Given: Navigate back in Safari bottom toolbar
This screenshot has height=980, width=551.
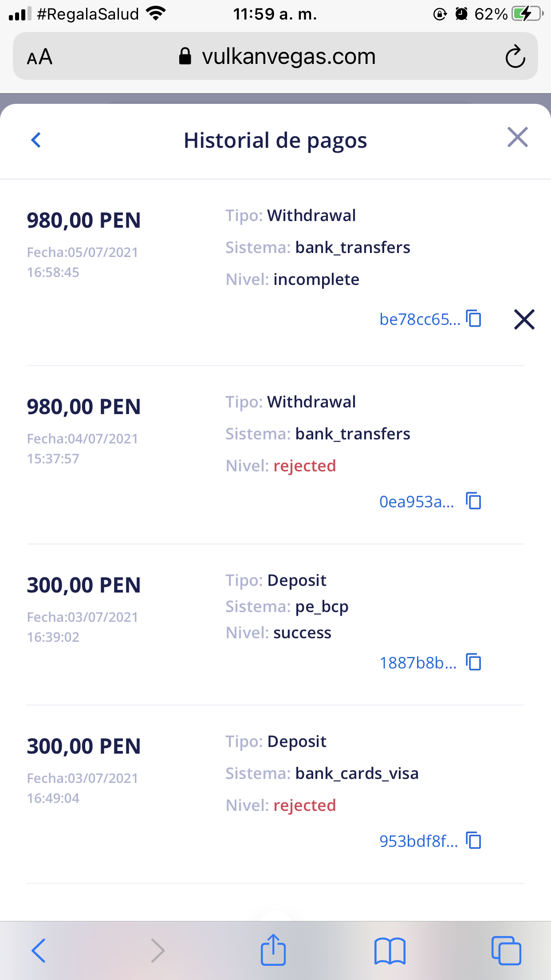Looking at the screenshot, I should pos(39,951).
